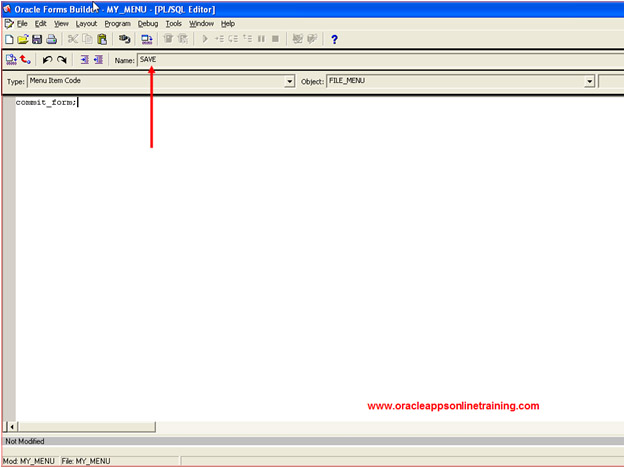
Task: Click the Open folder toolbar icon
Action: click(x=23, y=39)
